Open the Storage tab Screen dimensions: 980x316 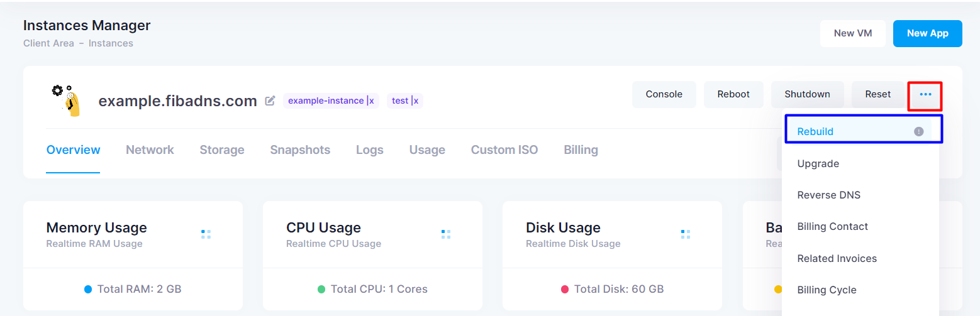[x=222, y=150]
